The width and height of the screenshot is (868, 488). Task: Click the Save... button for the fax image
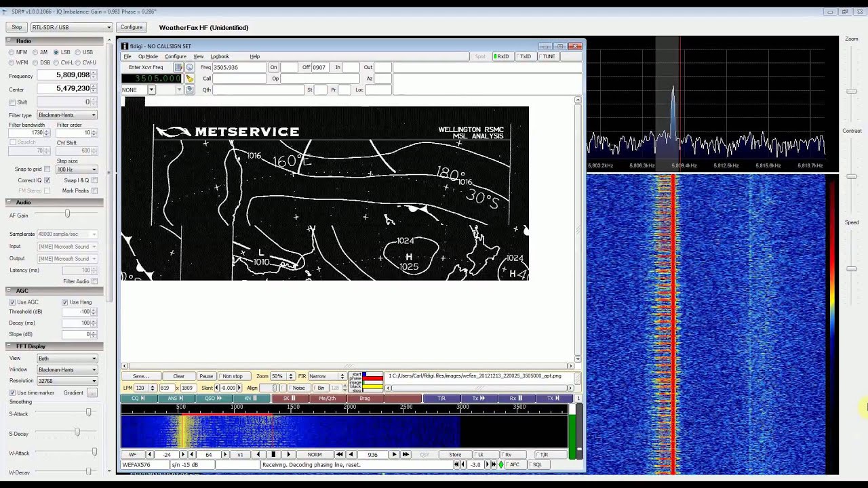pyautogui.click(x=141, y=376)
